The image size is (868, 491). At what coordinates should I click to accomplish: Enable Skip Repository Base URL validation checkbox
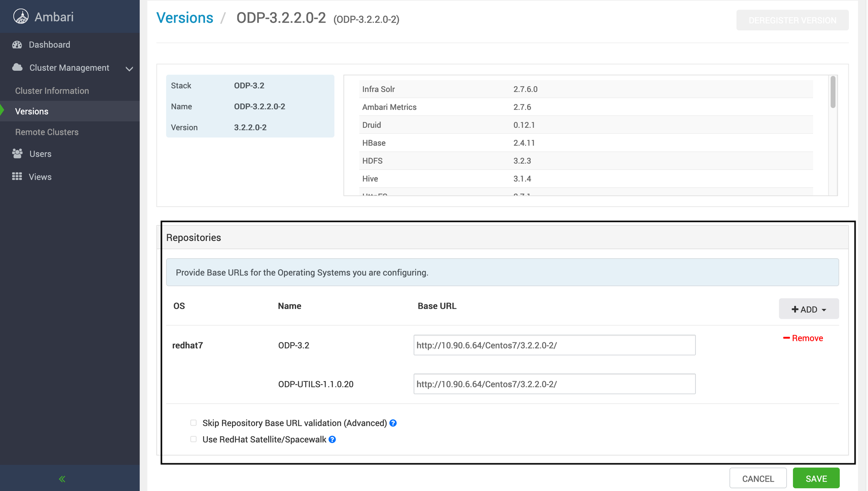[193, 423]
